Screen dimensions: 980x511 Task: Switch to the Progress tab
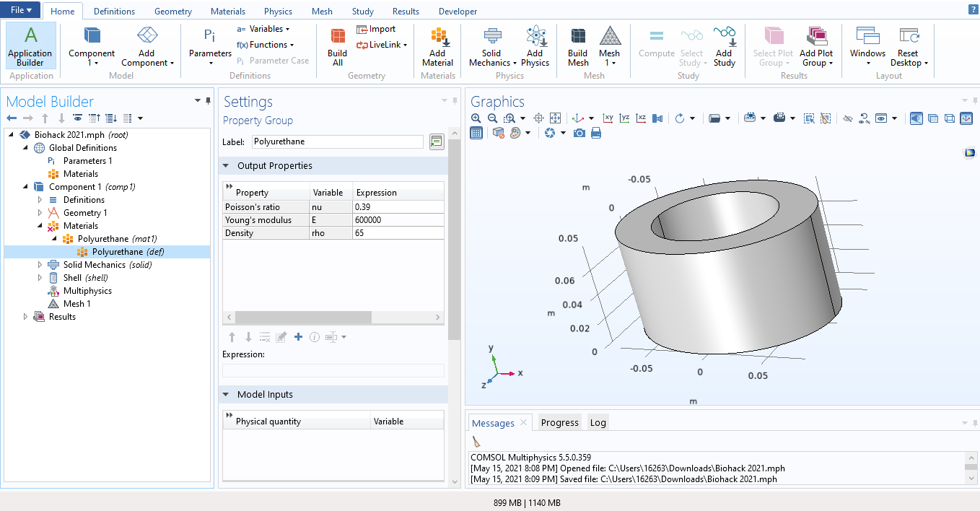[x=559, y=423]
